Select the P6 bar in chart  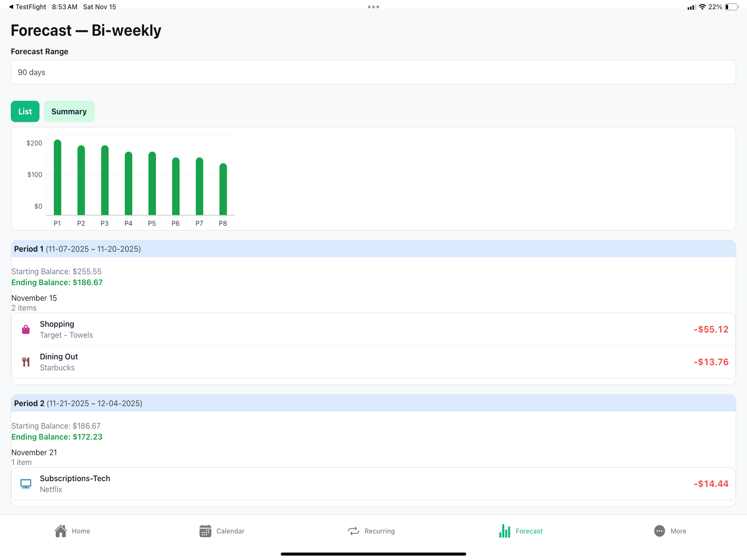click(x=176, y=186)
